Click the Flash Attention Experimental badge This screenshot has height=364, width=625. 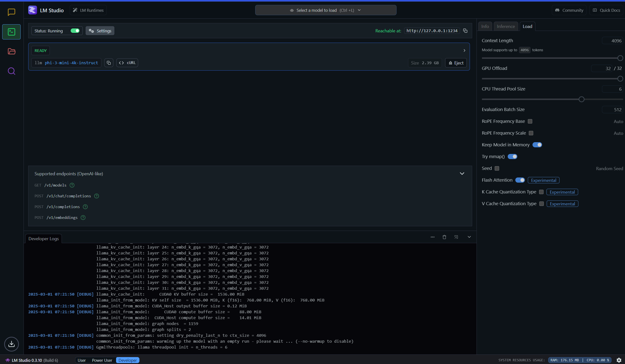543,180
